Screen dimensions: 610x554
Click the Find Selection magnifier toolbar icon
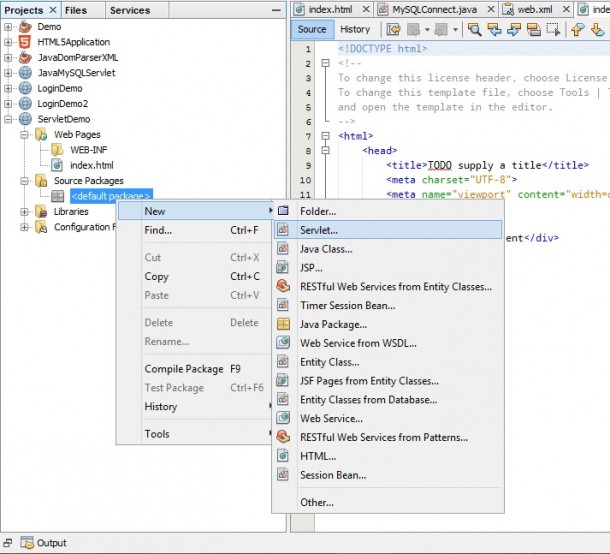(x=475, y=29)
